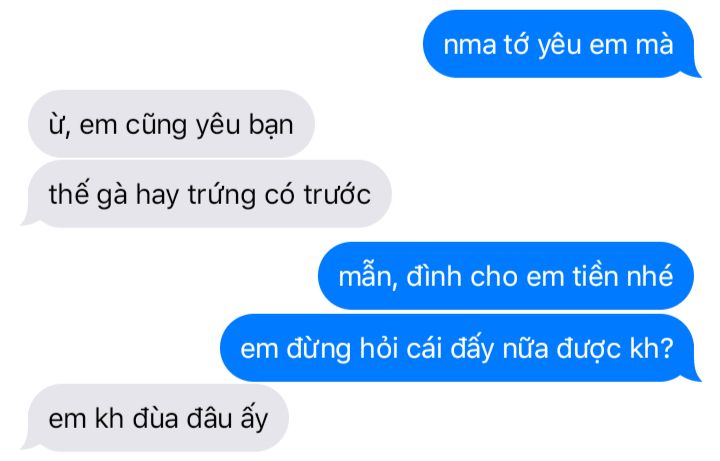Click the "thế gà hay trứng có trước" bubble

(x=207, y=194)
